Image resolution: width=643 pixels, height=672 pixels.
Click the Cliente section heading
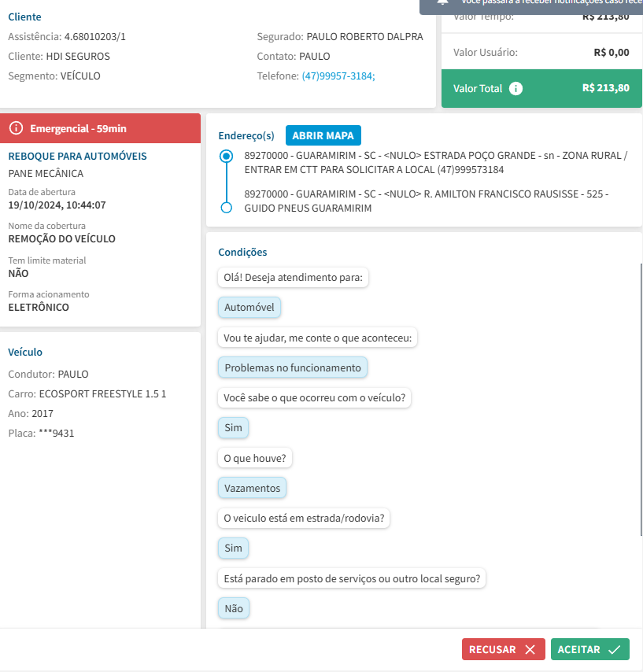(x=25, y=17)
